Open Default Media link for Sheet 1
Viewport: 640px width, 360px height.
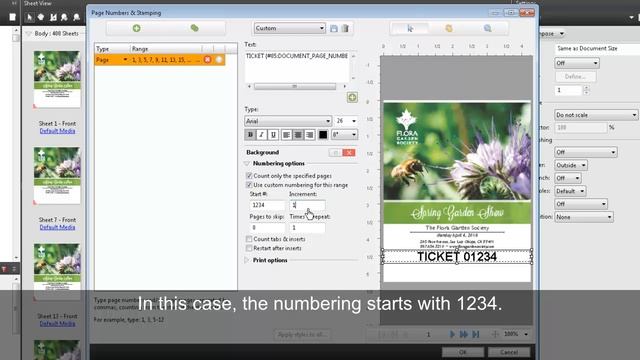coord(57,131)
